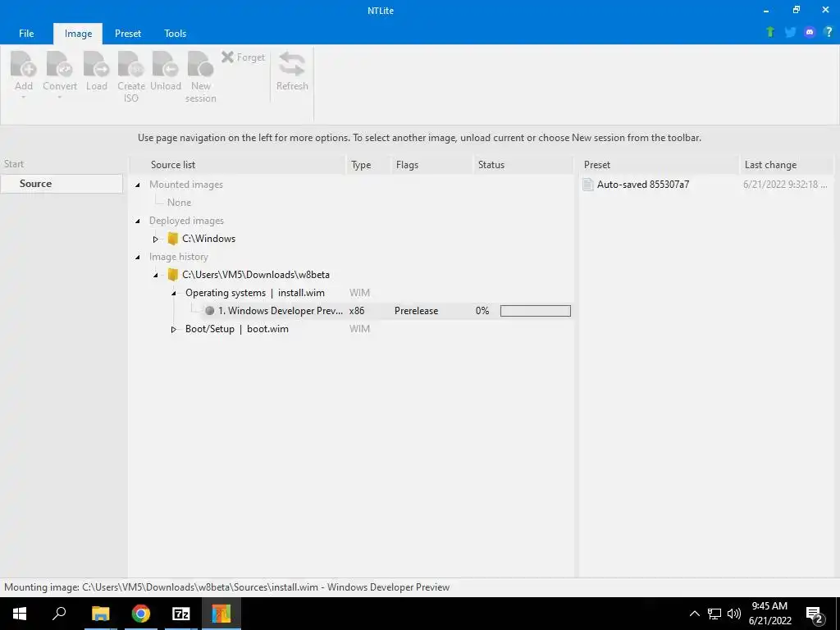This screenshot has height=630, width=840.
Task: Click the Forget button with X icon
Action: 243,57
